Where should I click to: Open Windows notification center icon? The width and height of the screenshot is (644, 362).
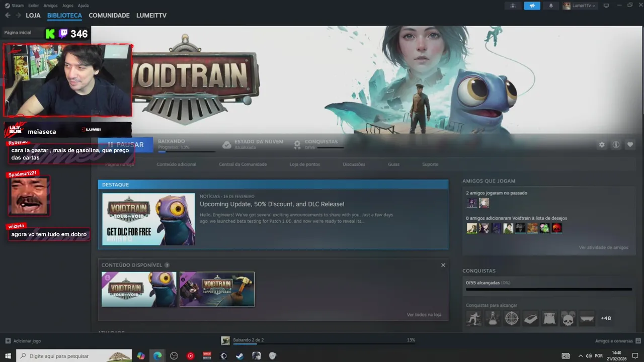635,356
